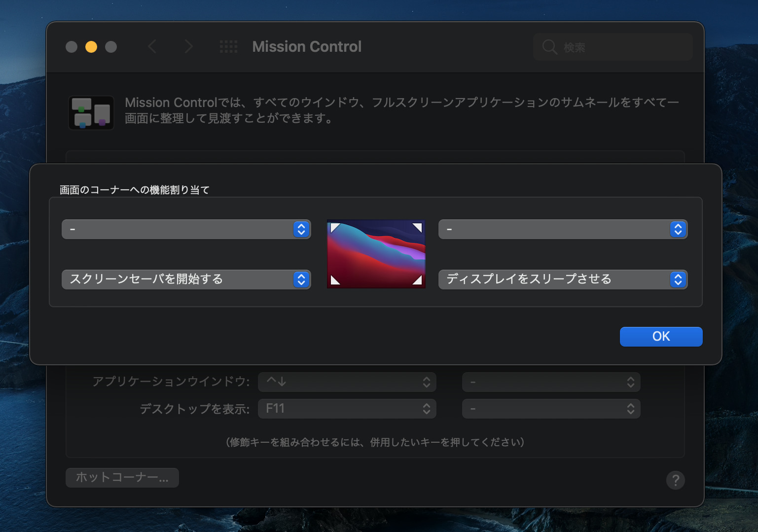The width and height of the screenshot is (758, 532).
Task: Click the アプリケーションウインドウ: label
Action: tap(171, 382)
